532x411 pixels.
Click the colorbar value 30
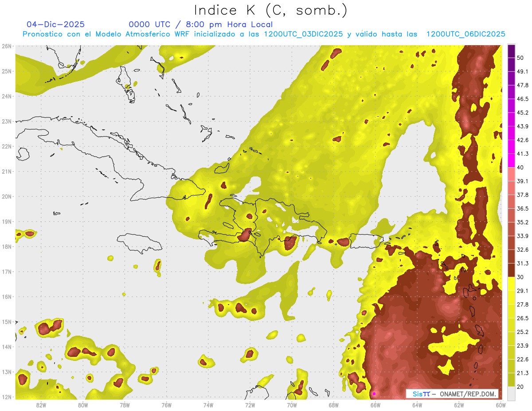click(520, 277)
